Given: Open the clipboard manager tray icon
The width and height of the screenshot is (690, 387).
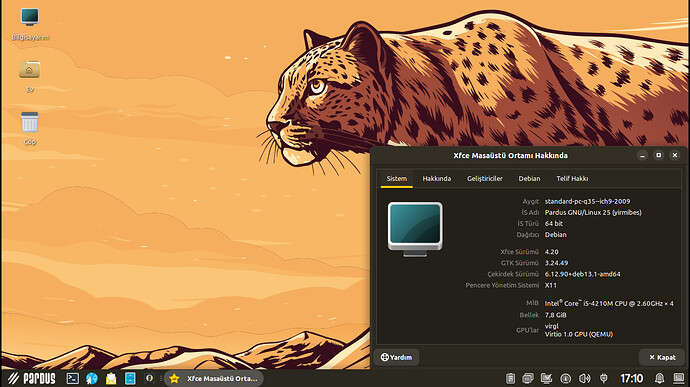Looking at the screenshot, I should coord(510,378).
